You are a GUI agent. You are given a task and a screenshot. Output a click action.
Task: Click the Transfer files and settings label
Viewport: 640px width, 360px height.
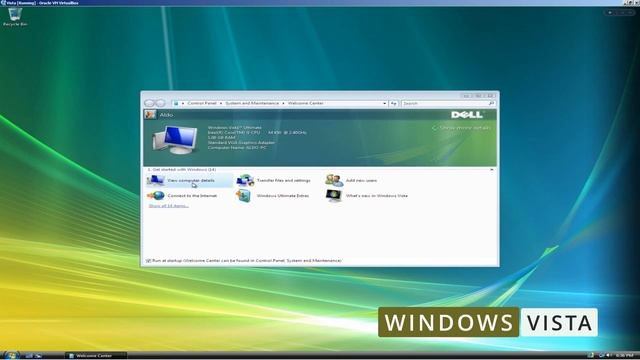click(283, 180)
